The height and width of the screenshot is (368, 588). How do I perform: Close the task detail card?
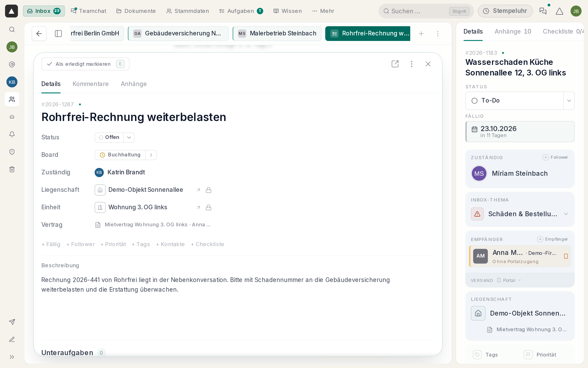click(x=428, y=64)
